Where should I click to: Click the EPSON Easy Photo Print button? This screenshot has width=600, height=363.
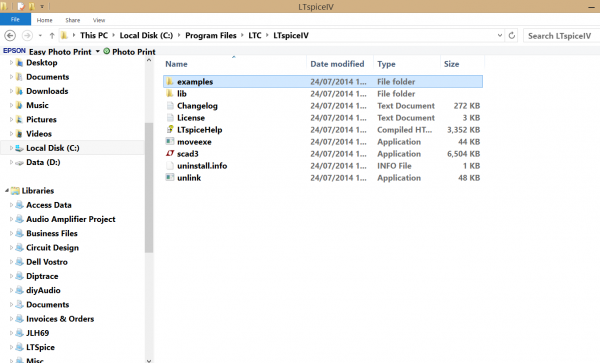coord(47,51)
